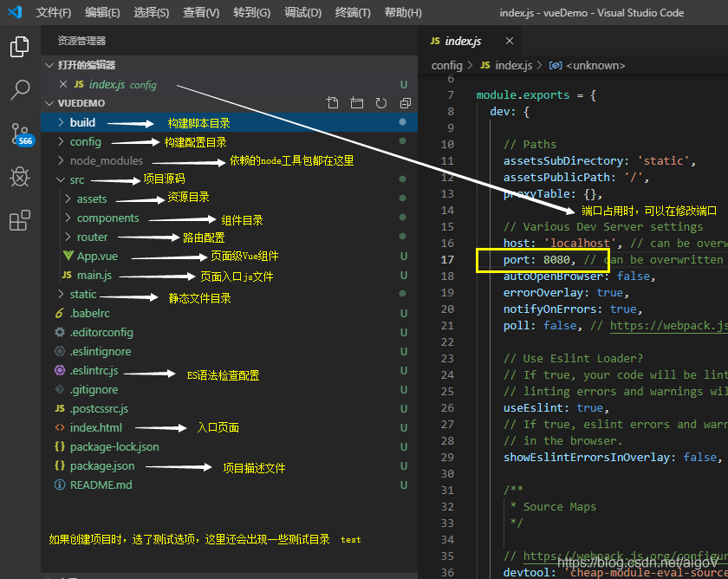
Task: Open the .editorconfig file
Action: (101, 333)
